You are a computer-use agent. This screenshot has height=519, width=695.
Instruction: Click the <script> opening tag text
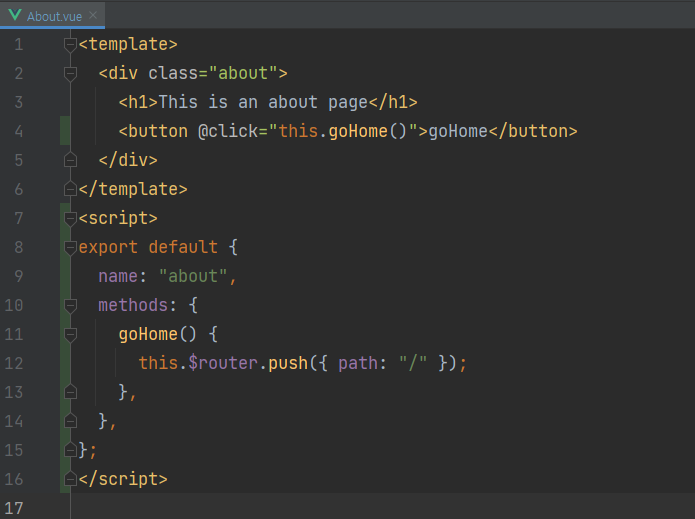coord(118,218)
